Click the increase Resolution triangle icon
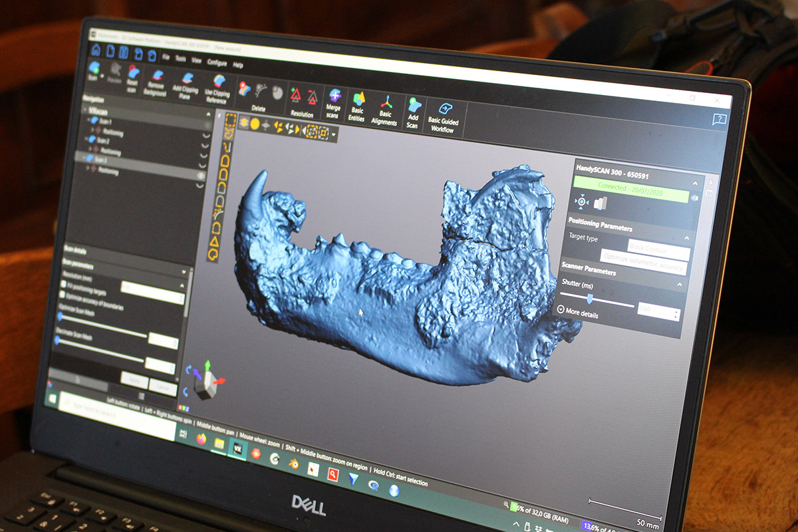 (295, 95)
